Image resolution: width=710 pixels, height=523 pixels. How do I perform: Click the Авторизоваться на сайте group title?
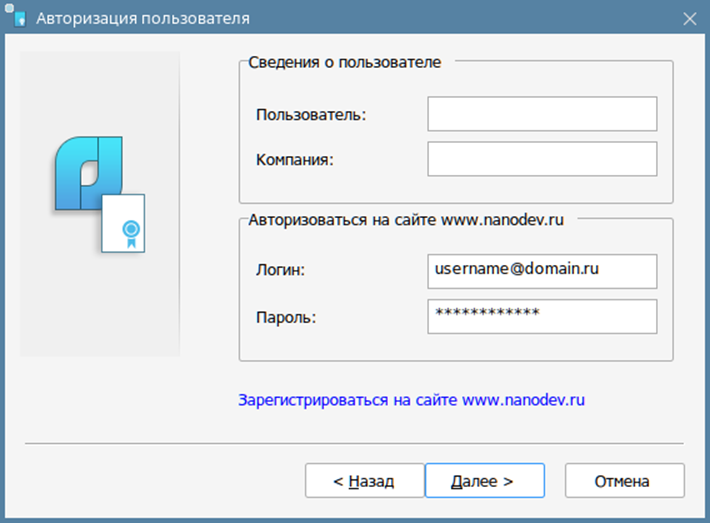406,220
